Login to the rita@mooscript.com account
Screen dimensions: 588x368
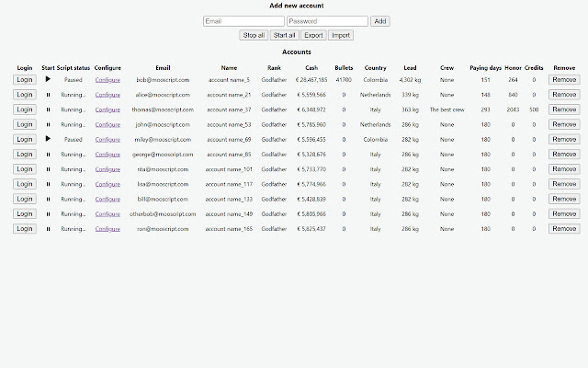[25, 169]
